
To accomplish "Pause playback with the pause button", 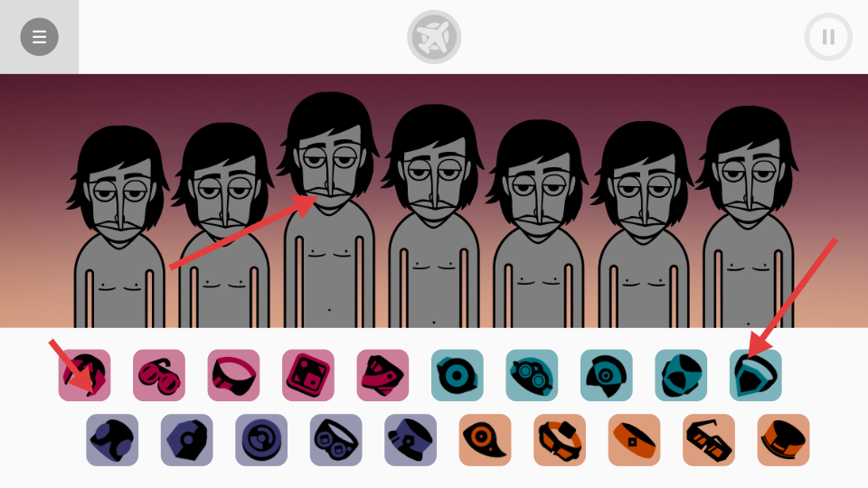I will (x=828, y=37).
